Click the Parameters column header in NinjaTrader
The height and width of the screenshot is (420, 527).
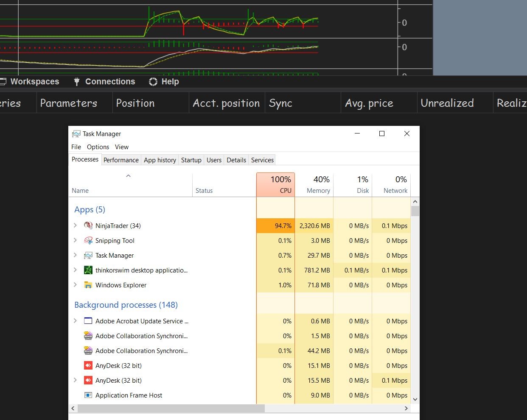tap(74, 103)
